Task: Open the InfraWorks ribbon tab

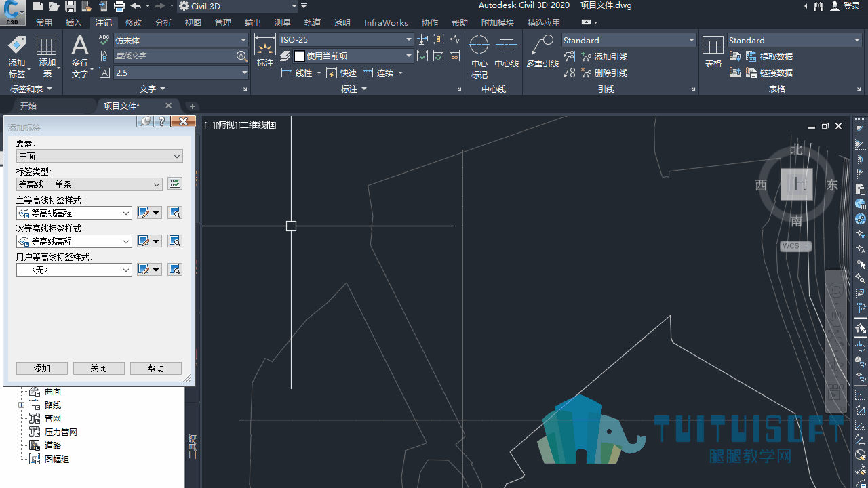Action: click(386, 22)
